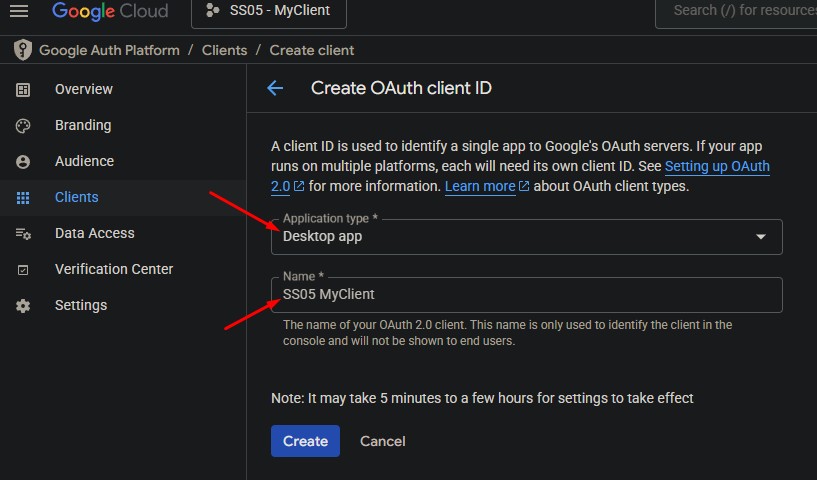This screenshot has height=480, width=817.
Task: Click the Google Cloud logo
Action: [110, 11]
